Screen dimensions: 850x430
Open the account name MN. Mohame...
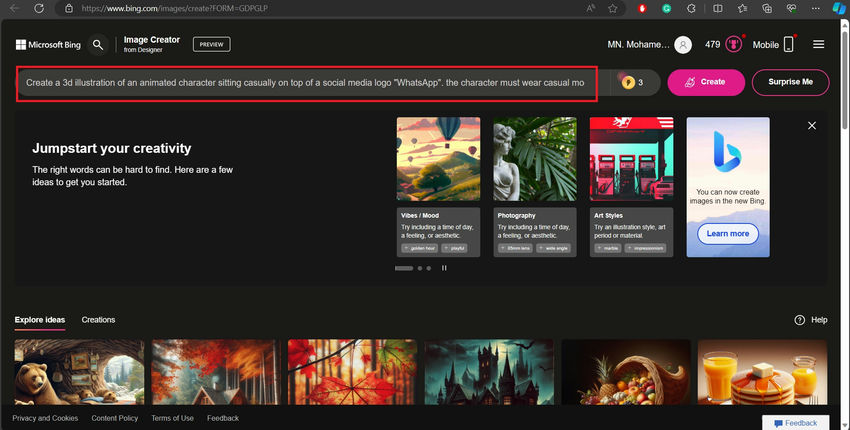coord(638,44)
